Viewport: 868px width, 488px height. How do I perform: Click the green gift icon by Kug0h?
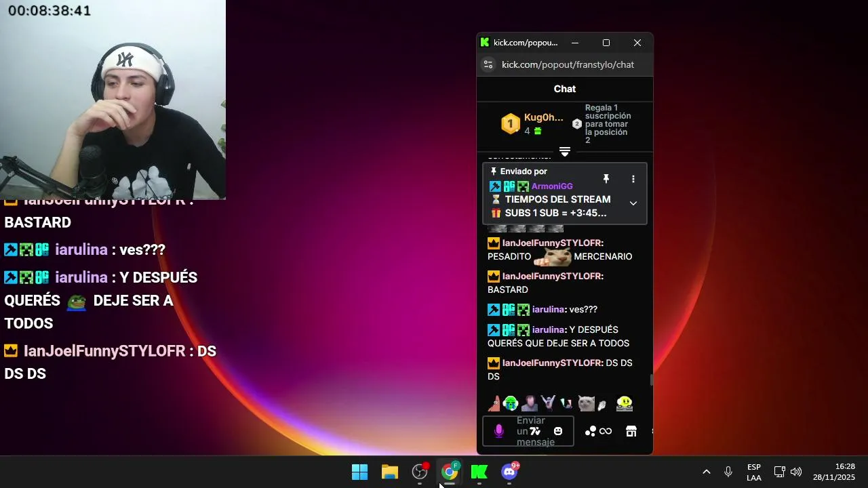pos(538,131)
